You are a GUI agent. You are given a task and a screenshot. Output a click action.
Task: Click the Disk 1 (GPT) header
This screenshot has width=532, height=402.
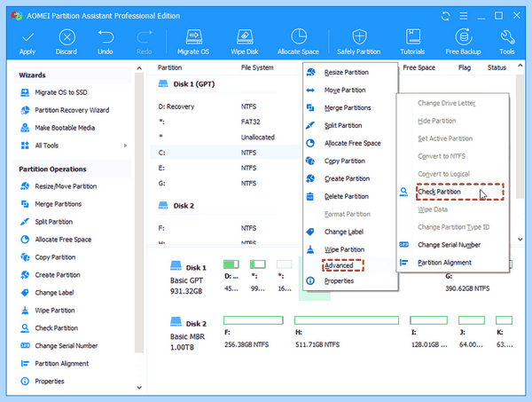click(x=186, y=84)
